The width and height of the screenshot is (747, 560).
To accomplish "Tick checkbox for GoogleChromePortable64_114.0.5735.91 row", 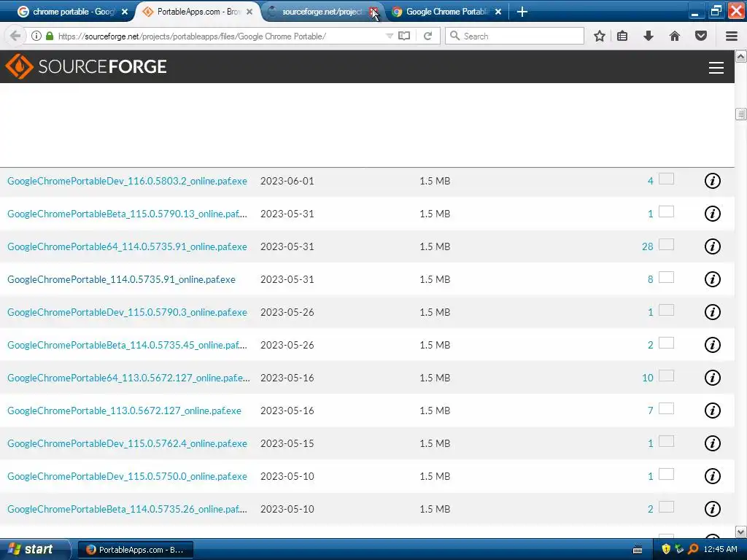I will [x=666, y=245].
